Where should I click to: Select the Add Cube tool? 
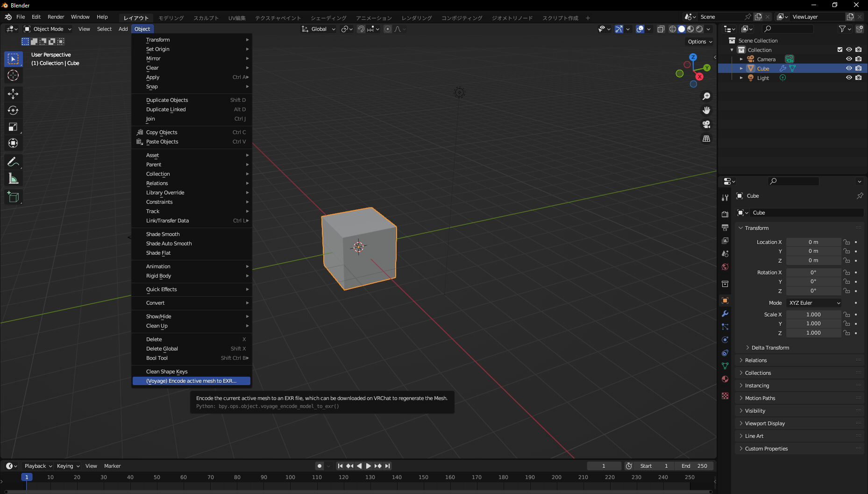(13, 197)
